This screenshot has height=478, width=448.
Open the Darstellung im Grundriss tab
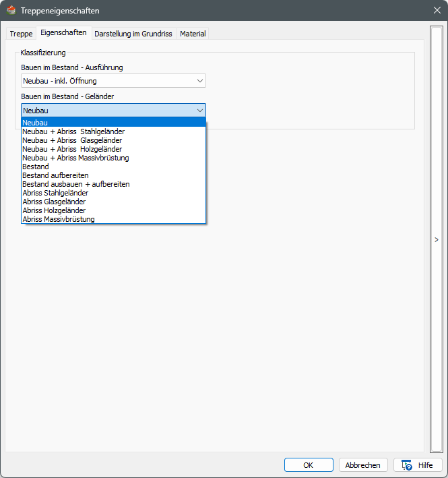coord(133,34)
